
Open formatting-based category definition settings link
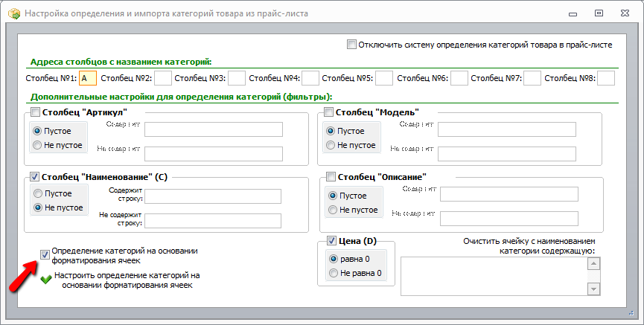point(127,280)
